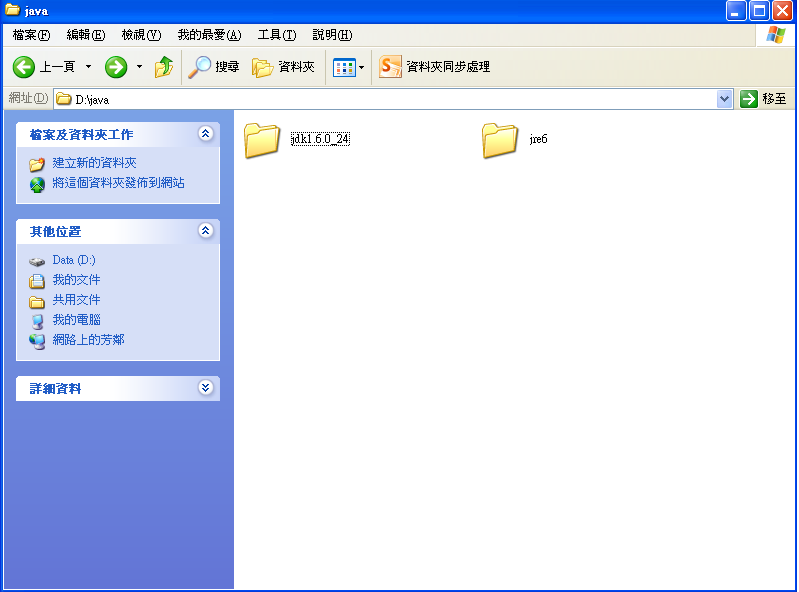Click the java folder icon in title bar
799x592 pixels.
(x=12, y=10)
